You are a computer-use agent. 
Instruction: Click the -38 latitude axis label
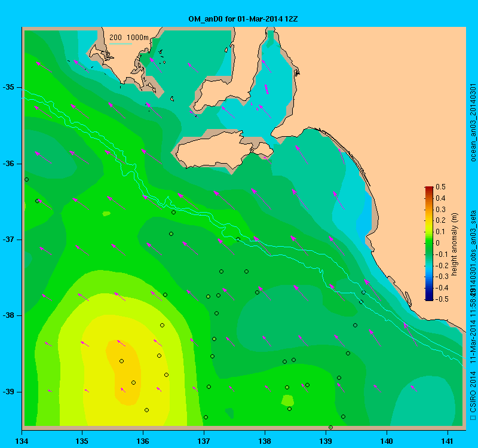pyautogui.click(x=8, y=315)
